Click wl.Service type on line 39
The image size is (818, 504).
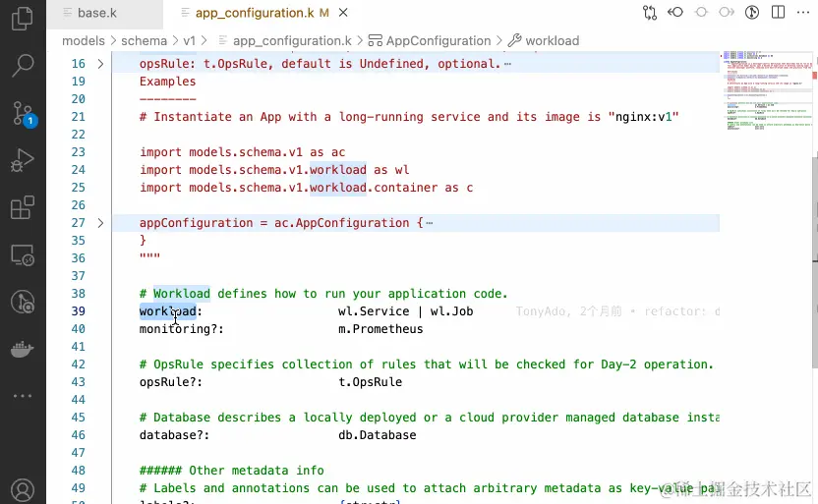click(374, 311)
